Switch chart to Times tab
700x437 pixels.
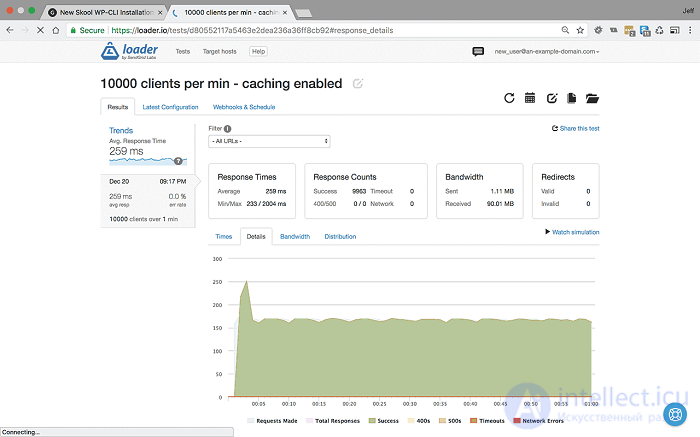224,237
